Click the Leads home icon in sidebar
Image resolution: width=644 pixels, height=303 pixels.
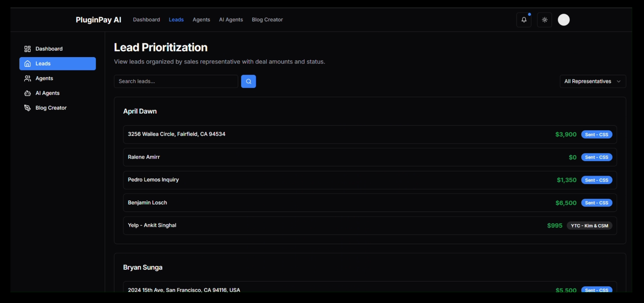[x=27, y=64]
